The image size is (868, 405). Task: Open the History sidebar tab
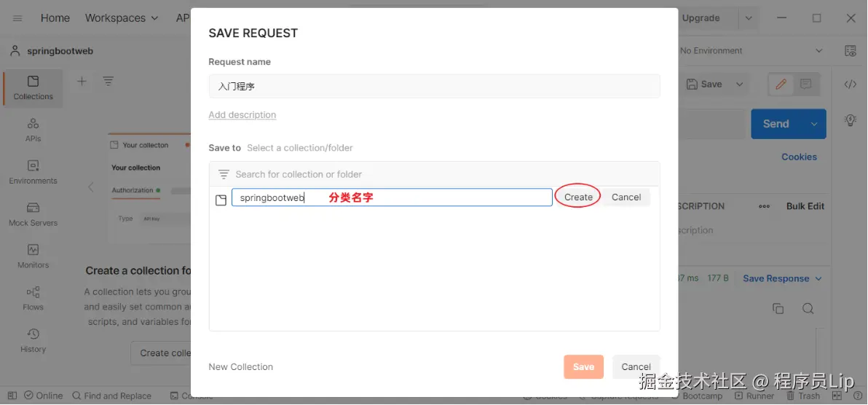(33, 341)
